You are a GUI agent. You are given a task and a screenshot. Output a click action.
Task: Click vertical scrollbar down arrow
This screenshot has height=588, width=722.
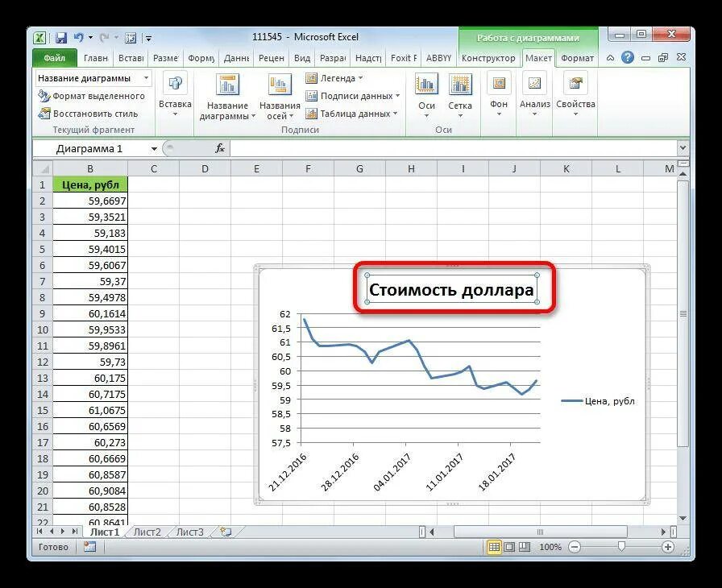click(x=683, y=519)
